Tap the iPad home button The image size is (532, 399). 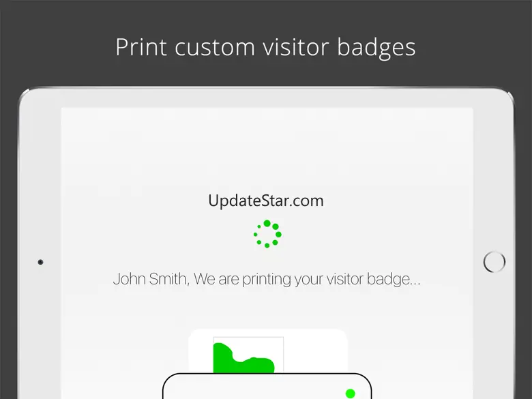point(494,262)
